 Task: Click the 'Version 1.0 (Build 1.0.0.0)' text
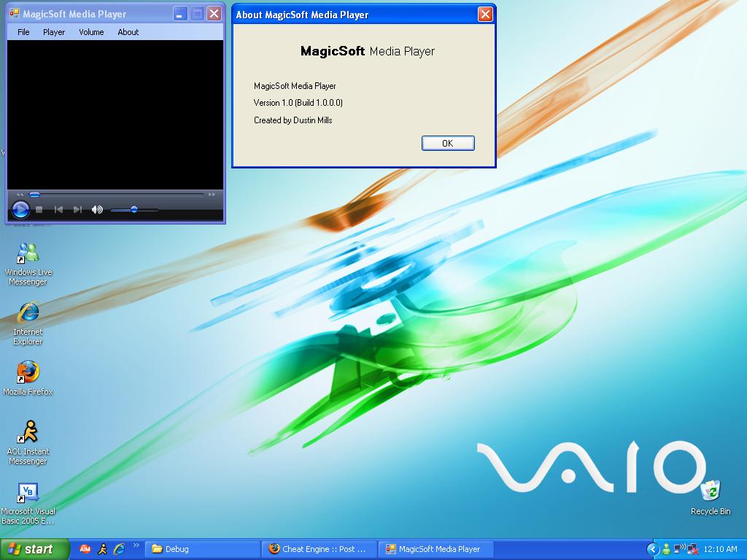[x=298, y=102]
